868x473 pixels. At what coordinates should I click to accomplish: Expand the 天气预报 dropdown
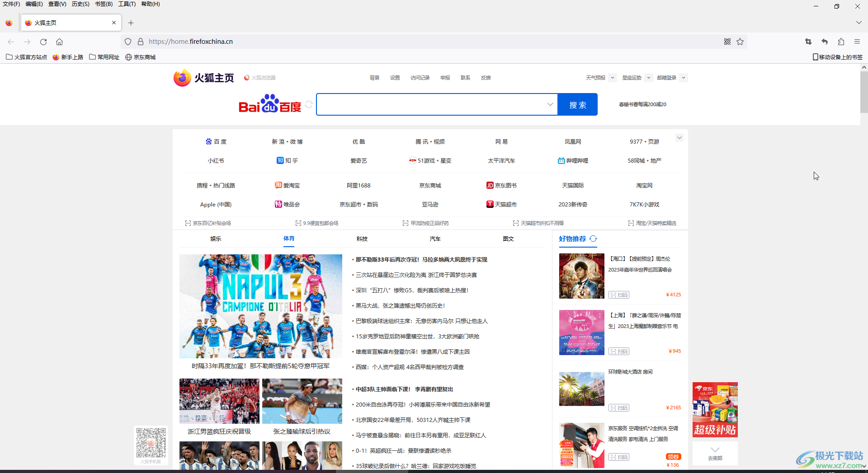[613, 78]
